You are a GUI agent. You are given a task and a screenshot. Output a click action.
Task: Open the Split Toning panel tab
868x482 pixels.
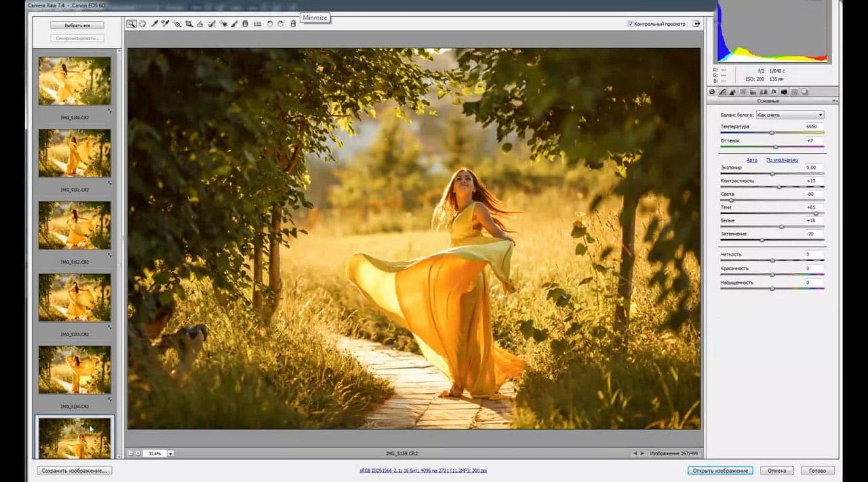point(753,92)
